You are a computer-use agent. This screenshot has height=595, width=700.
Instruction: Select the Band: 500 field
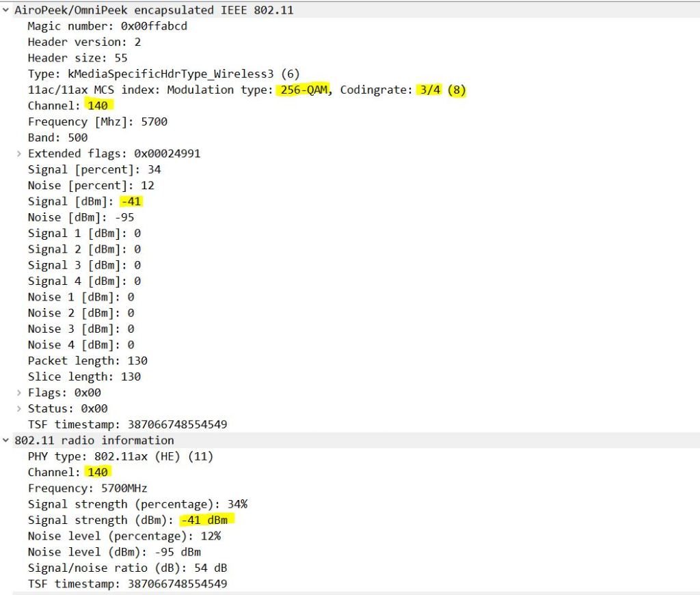57,137
